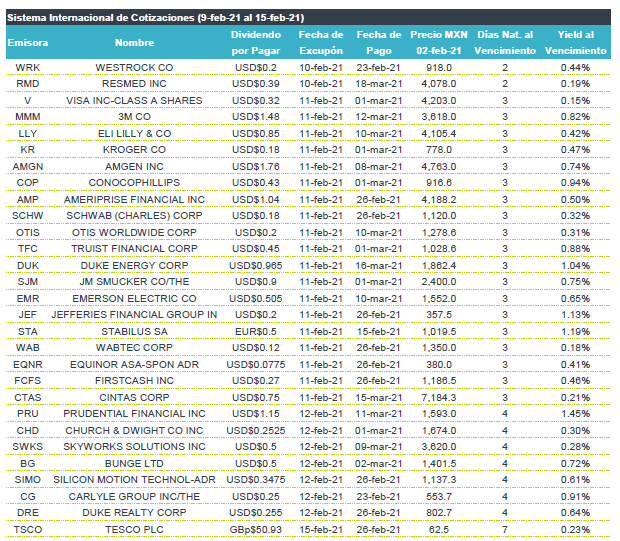Select the yield 0.94% cell
620x541 pixels.
(575, 183)
